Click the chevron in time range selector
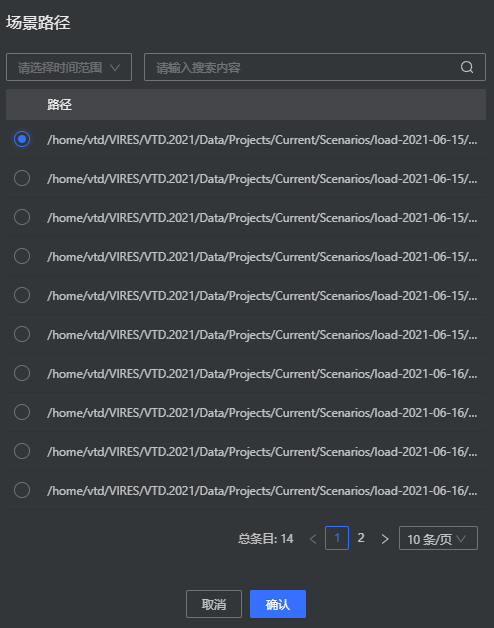 (x=115, y=67)
